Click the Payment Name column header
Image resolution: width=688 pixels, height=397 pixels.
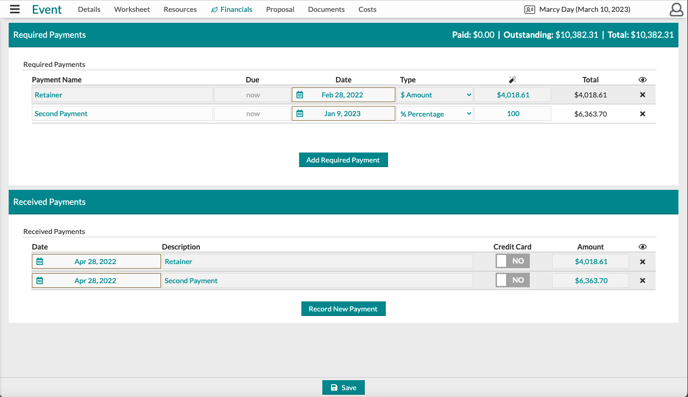(x=57, y=79)
